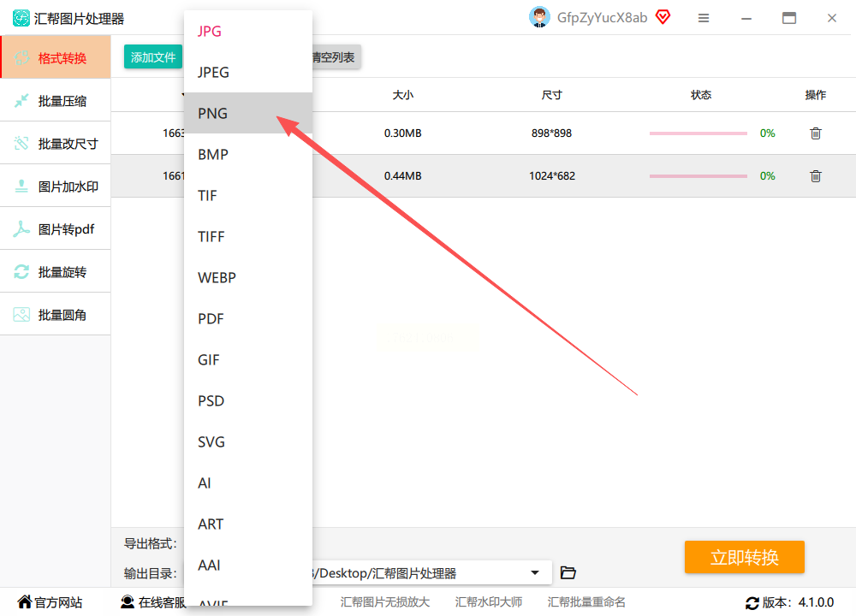Click the 尺寸 column header
The width and height of the screenshot is (856, 616).
tap(551, 95)
